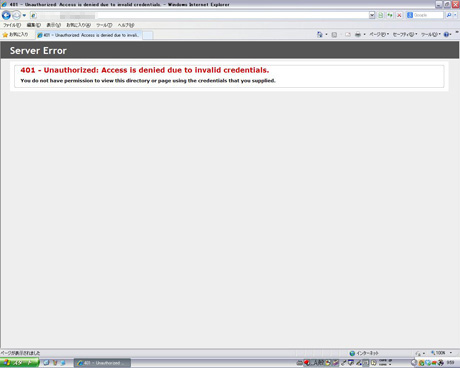The height and width of the screenshot is (368, 460).
Task: Expand the address bar history dropdown
Action: coord(372,15)
